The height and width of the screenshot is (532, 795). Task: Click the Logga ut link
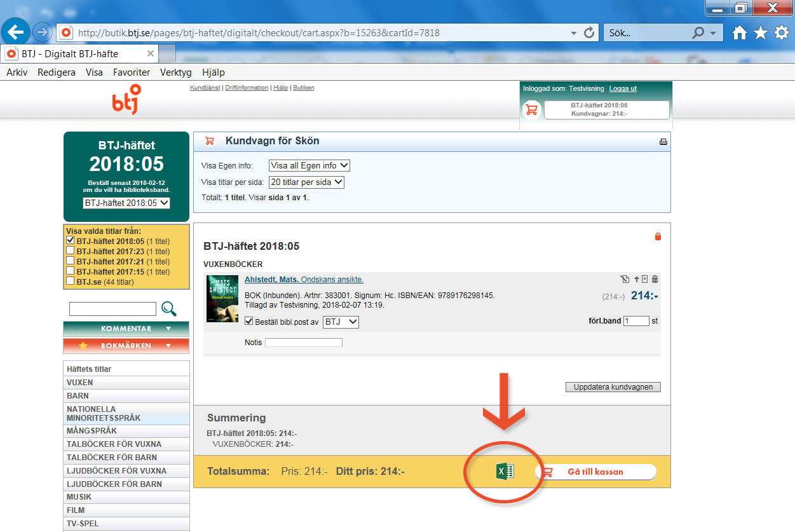[623, 89]
